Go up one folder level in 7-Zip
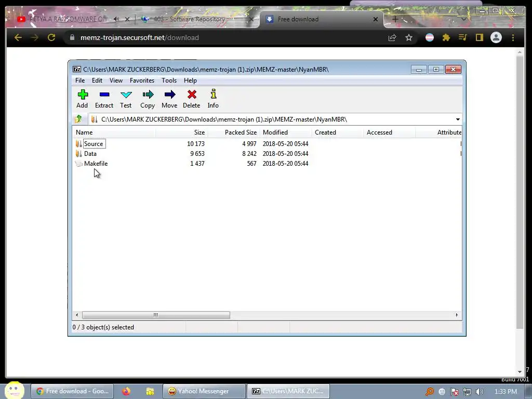Screen dimensions: 532x399 click(78, 119)
